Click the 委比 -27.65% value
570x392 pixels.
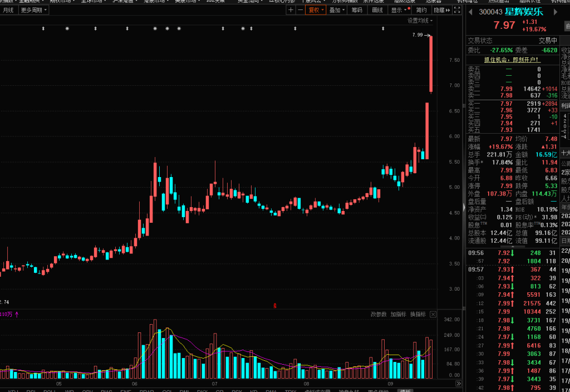[502, 50]
